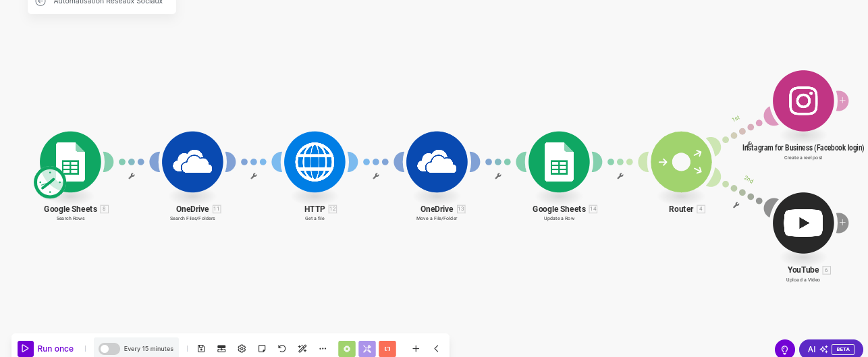Open the Router module
Image resolution: width=868 pixels, height=357 pixels.
[681, 162]
